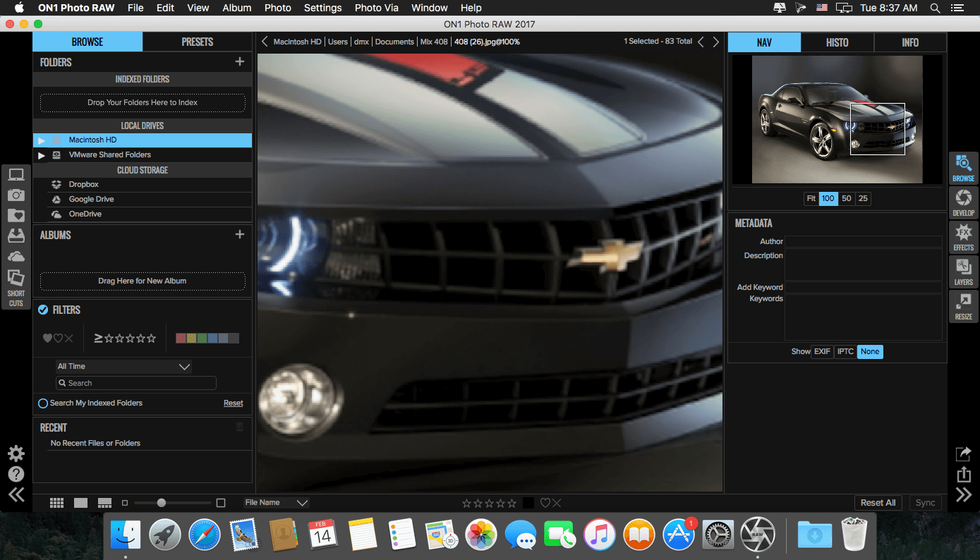The width and height of the screenshot is (980, 560).
Task: Open the File Name sort dropdown
Action: point(276,503)
